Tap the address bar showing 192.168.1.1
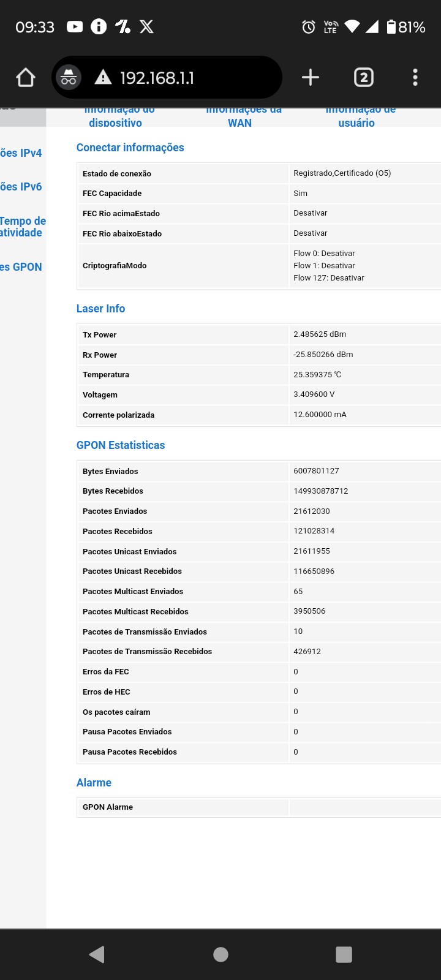The width and height of the screenshot is (441, 980). 184,78
